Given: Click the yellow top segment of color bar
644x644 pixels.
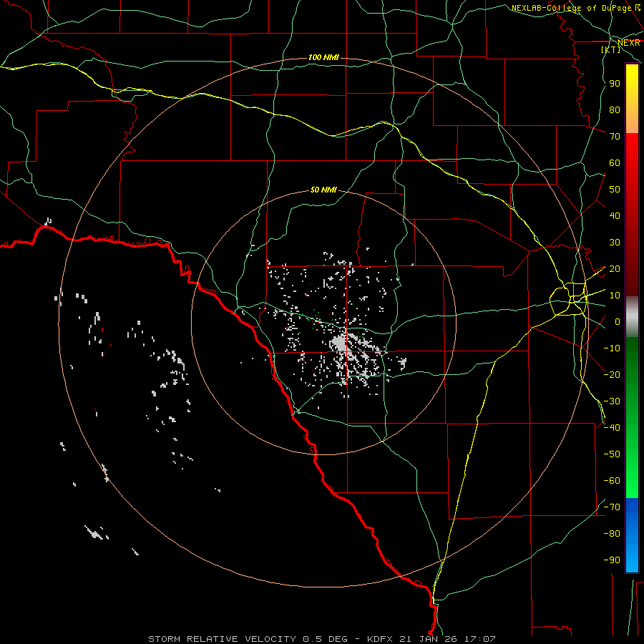Looking at the screenshot, I should pos(632,99).
